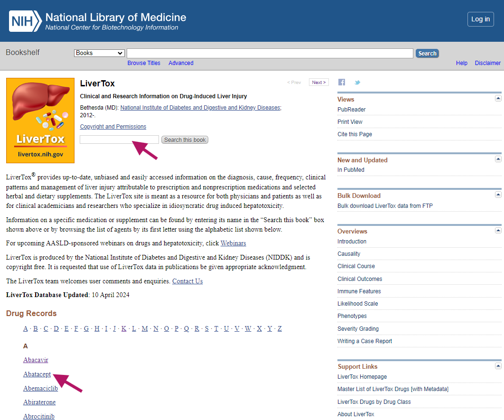Open the Phenotypes overview
This screenshot has width=504, height=420.
pos(352,316)
